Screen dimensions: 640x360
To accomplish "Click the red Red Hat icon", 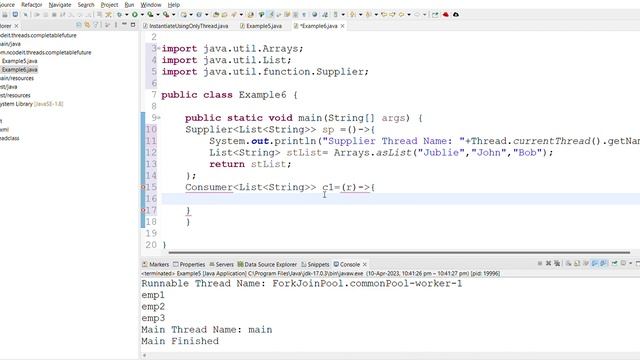I will (446, 14).
